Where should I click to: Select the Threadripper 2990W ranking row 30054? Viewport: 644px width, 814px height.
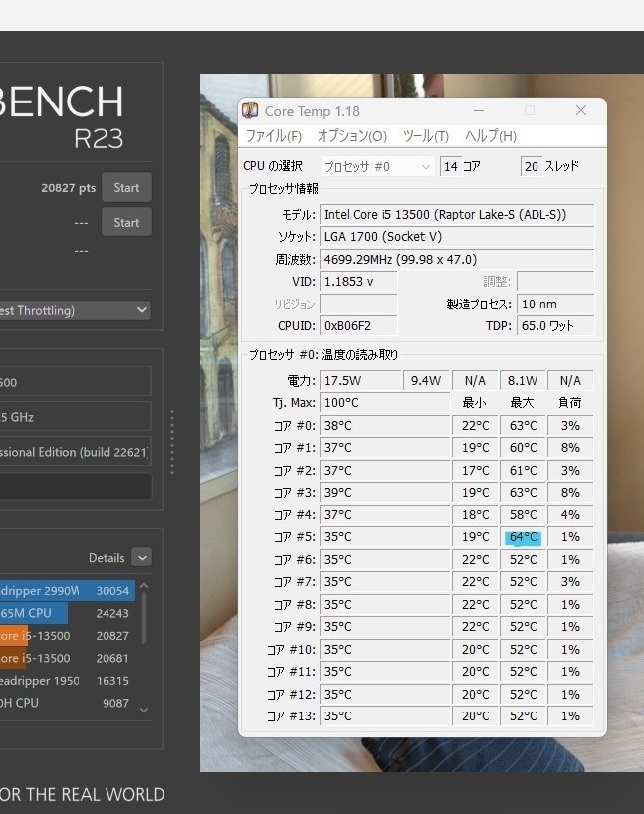[x=68, y=591]
